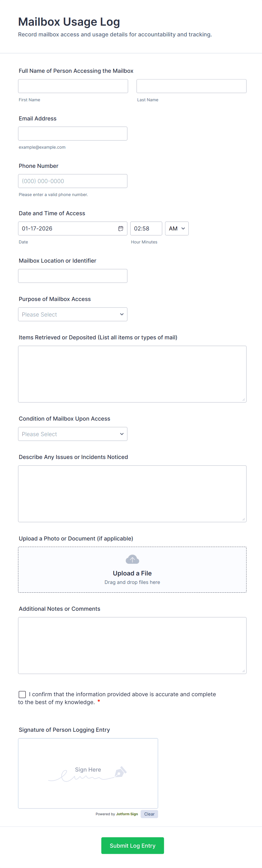Click the First Name input field
Viewport: 262px width, 868px height.
tap(73, 86)
